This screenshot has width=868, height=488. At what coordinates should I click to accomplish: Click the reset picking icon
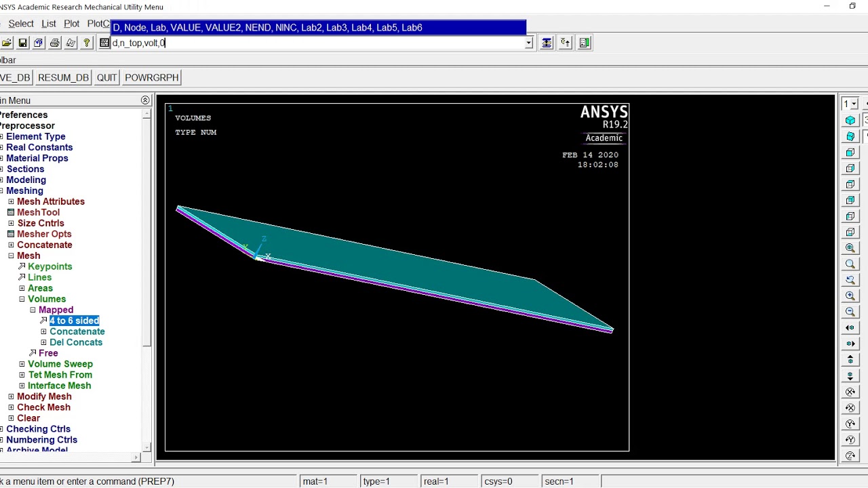[x=566, y=43]
